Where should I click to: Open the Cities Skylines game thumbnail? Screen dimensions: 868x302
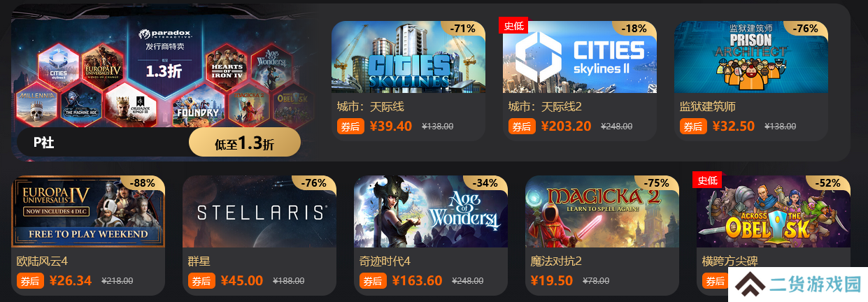point(408,57)
